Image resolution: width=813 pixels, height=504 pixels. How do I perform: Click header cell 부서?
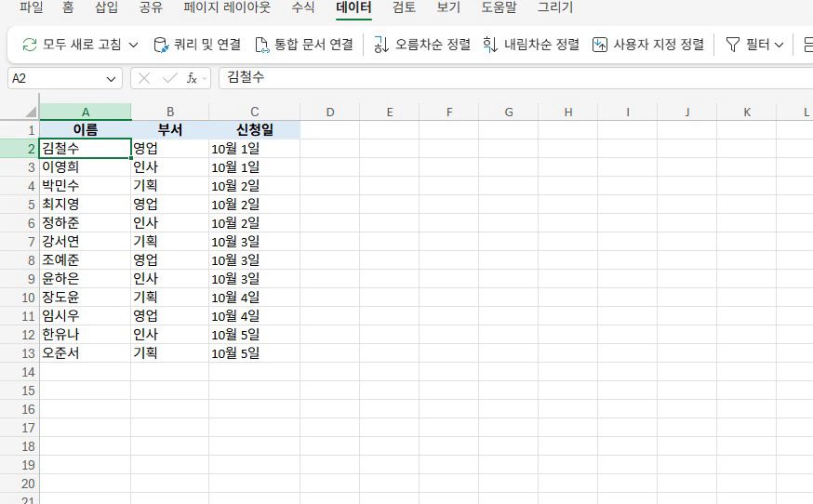point(170,130)
